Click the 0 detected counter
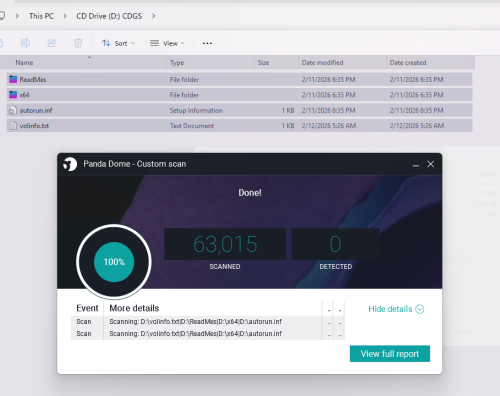 335,244
